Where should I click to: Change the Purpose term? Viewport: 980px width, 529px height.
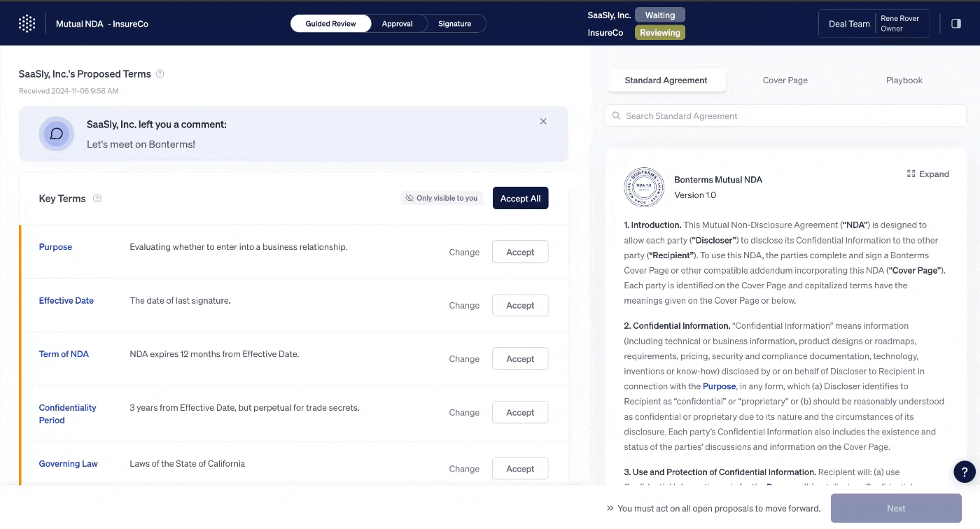tap(464, 252)
